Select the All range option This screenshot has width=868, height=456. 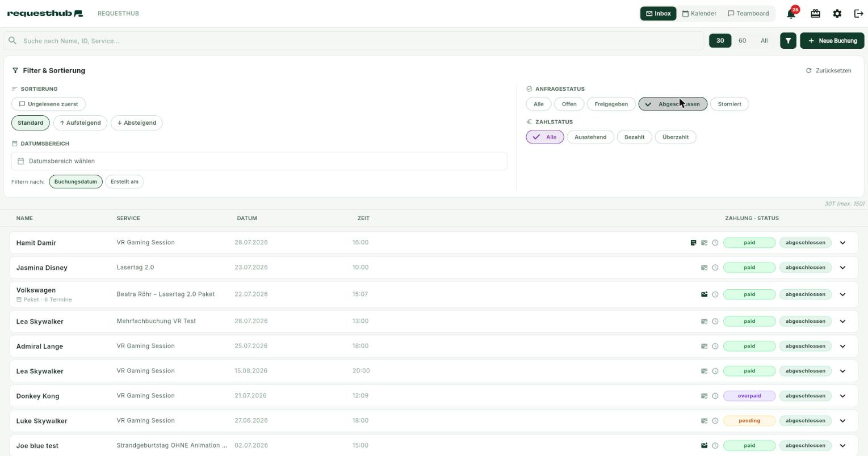(764, 41)
